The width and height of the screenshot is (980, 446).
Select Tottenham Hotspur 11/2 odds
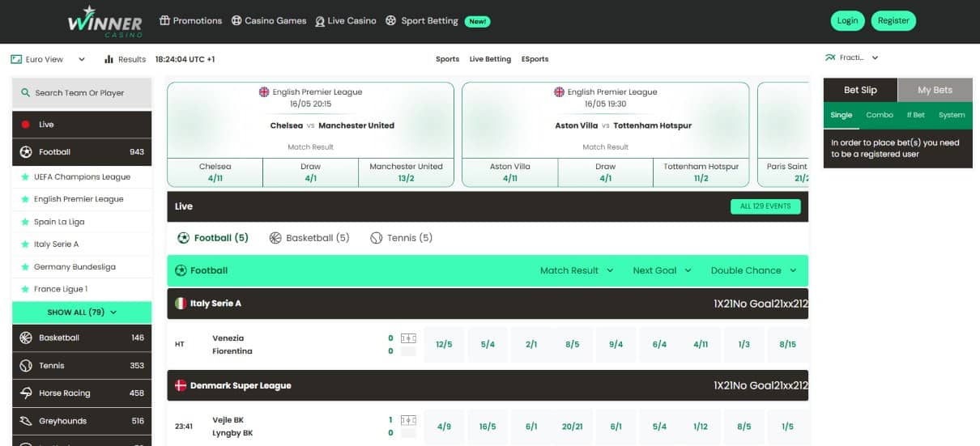point(701,172)
